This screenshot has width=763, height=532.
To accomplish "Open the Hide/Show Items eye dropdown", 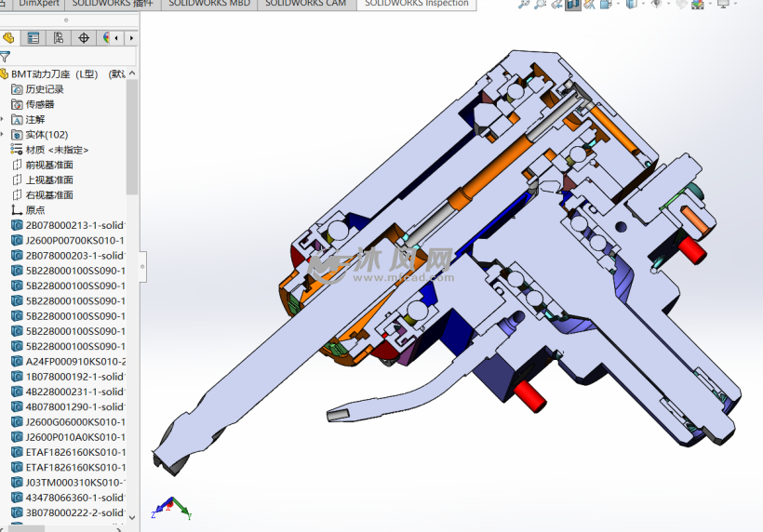I will 659,4.
